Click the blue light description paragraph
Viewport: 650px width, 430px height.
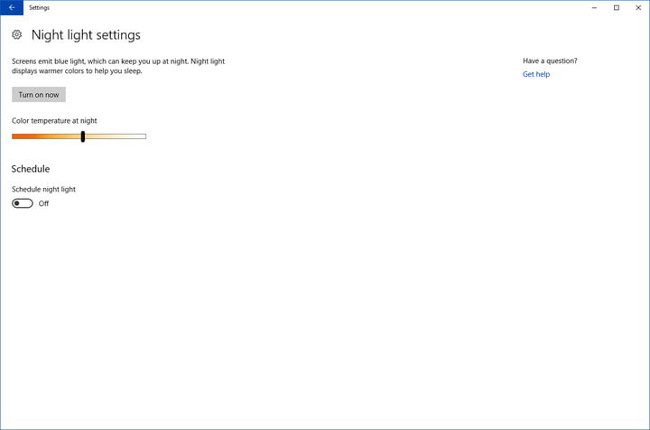(x=118, y=66)
